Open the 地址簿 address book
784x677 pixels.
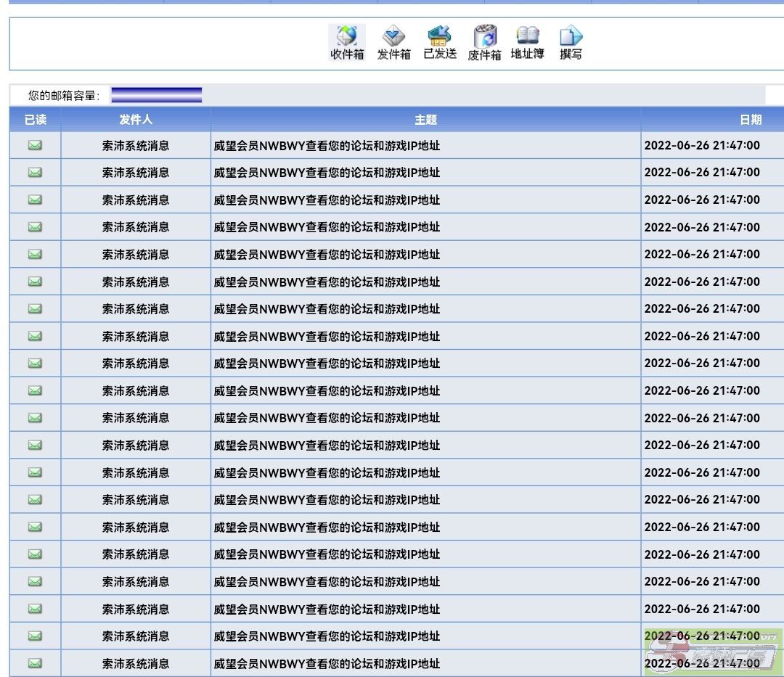[527, 42]
